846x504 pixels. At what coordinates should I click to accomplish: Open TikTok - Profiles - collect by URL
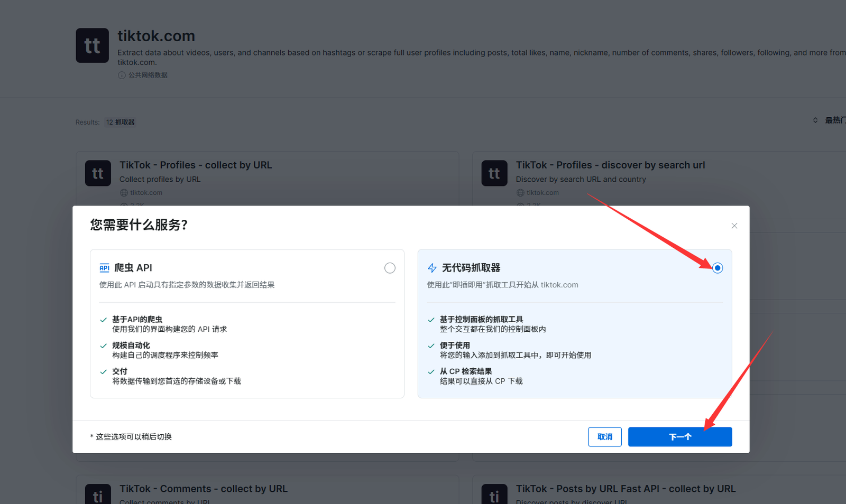196,165
